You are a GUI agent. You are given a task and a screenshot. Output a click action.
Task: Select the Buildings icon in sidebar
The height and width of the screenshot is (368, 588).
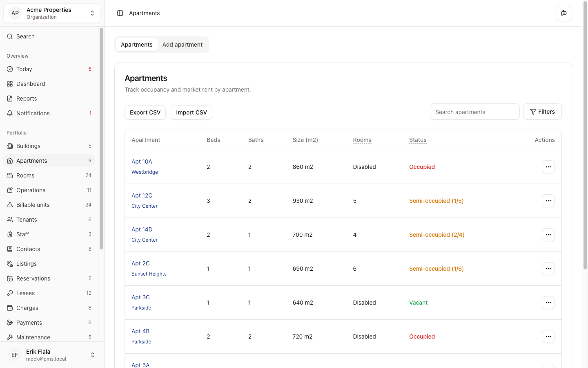[x=10, y=146]
